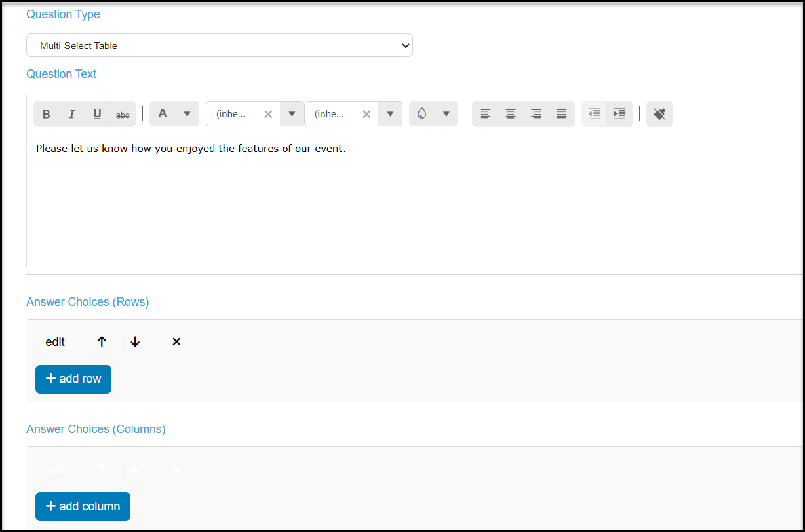Viewport: 805px width, 532px height.
Task: Move the row down with arrow
Action: [135, 342]
